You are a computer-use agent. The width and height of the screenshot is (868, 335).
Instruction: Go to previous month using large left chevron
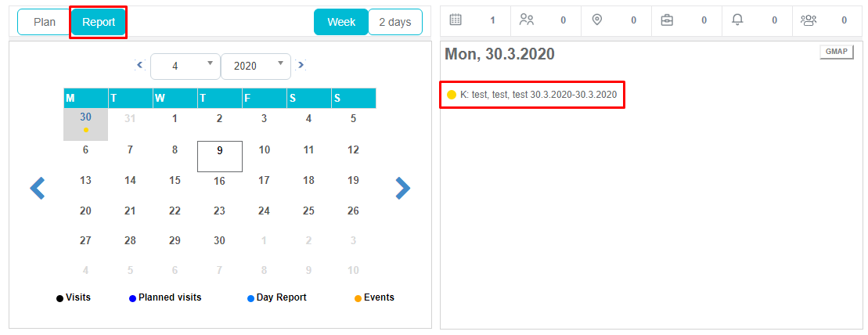tap(38, 188)
